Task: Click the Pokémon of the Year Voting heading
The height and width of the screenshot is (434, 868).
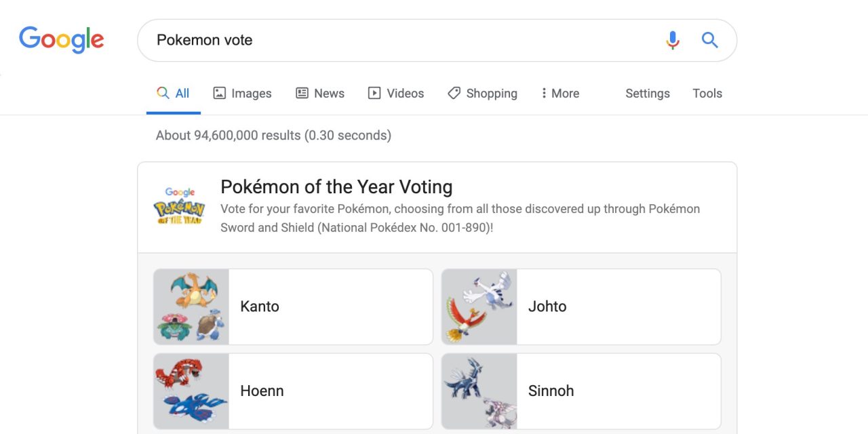Action: (x=336, y=186)
